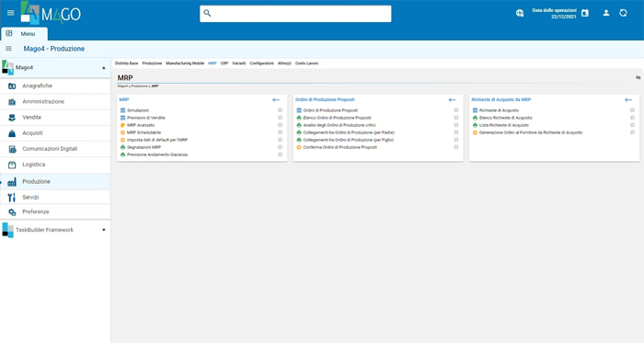The height and width of the screenshot is (343, 644).
Task: Collapse the Mago4 sidebar group
Action: (103, 68)
